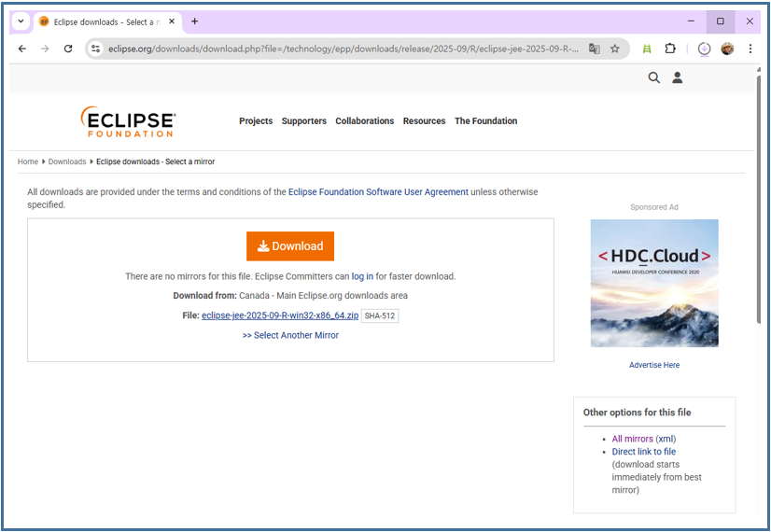Click the orange Download button
The width and height of the screenshot is (771, 532).
[x=290, y=245]
